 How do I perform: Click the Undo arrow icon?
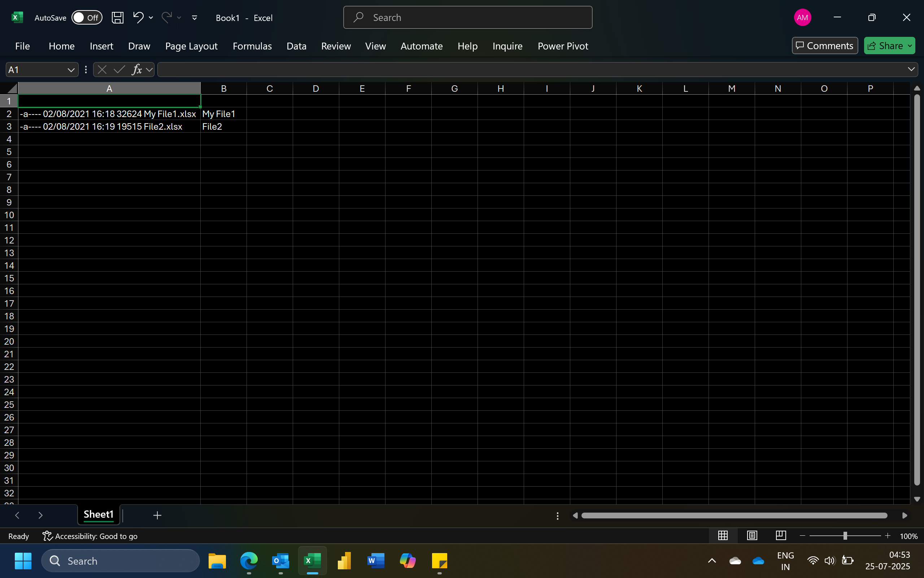[x=138, y=17]
